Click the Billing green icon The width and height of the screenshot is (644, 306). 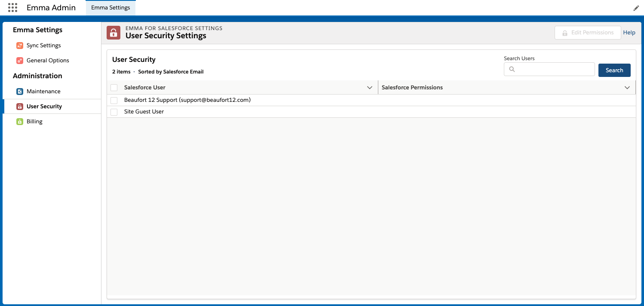tap(20, 122)
